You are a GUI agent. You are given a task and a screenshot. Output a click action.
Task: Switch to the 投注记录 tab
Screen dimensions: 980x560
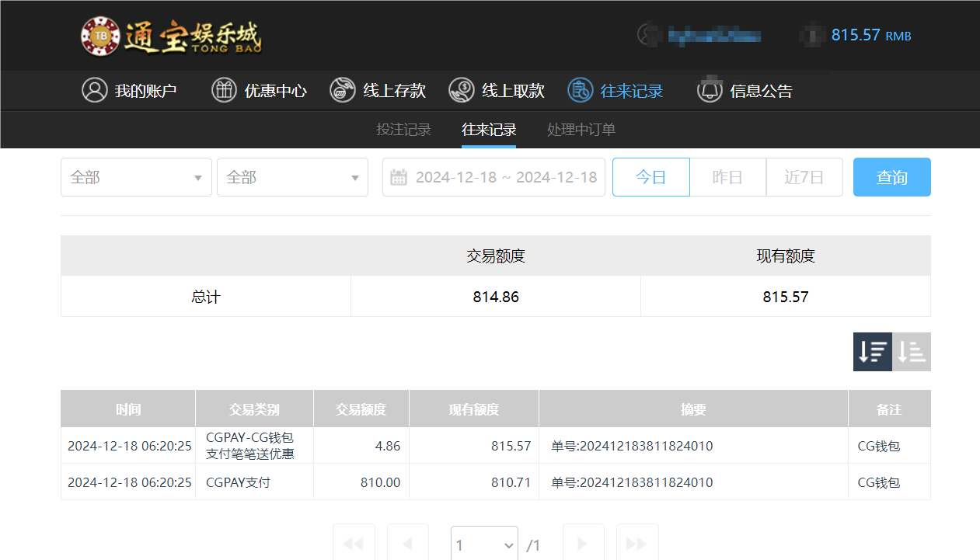coord(403,129)
